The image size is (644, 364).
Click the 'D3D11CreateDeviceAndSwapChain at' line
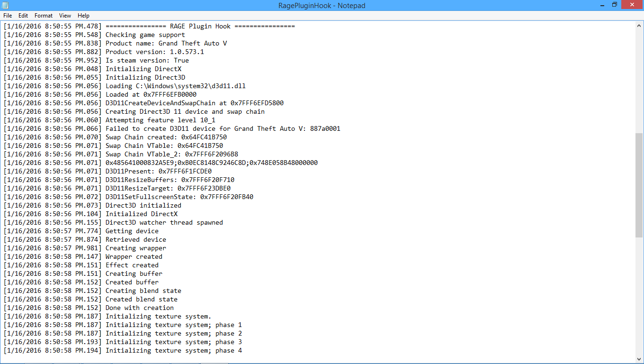click(143, 103)
